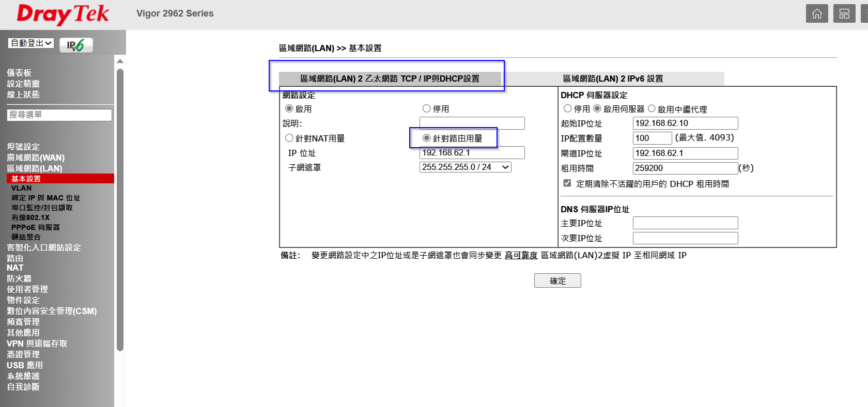Click the IPv6 logo button

(76, 45)
